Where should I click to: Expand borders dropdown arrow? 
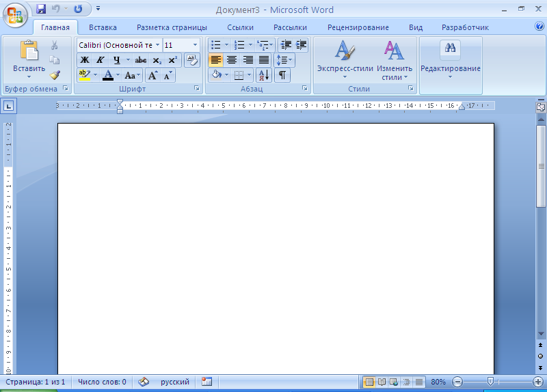click(x=249, y=75)
